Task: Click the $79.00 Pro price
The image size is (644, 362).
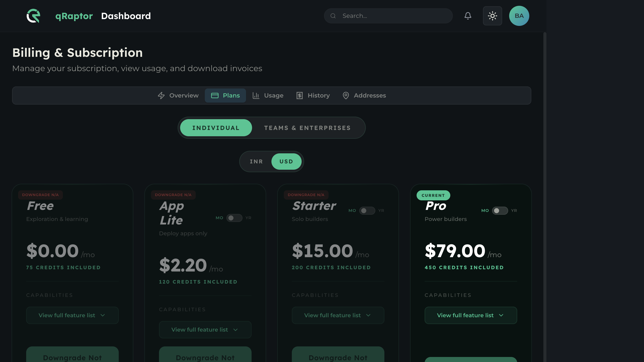Action: click(x=455, y=251)
